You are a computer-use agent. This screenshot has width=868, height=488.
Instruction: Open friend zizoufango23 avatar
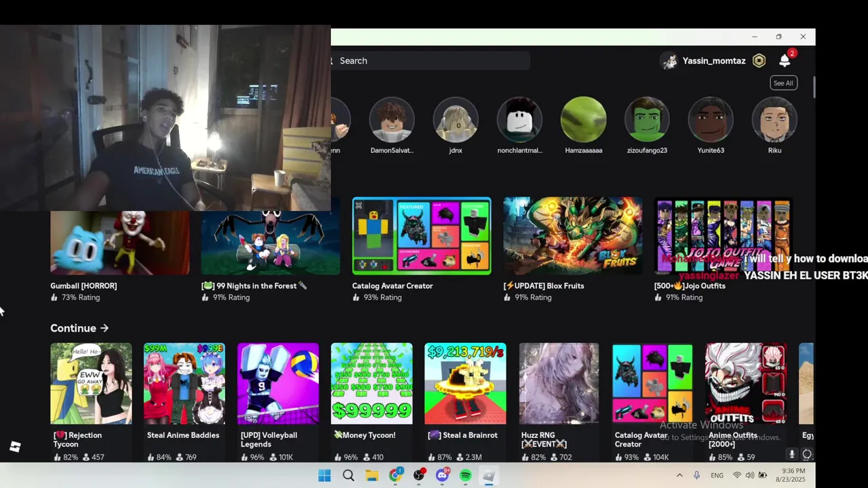tap(647, 119)
